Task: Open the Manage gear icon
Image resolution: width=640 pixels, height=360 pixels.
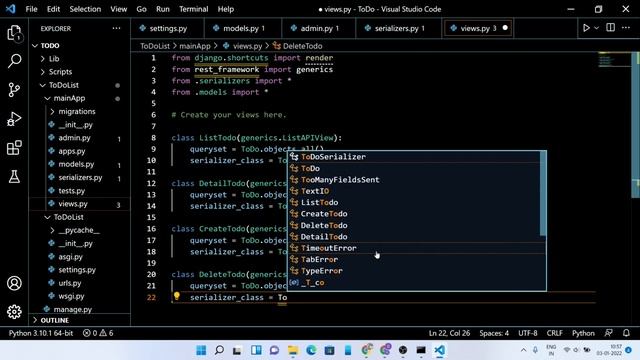Action: (14, 312)
